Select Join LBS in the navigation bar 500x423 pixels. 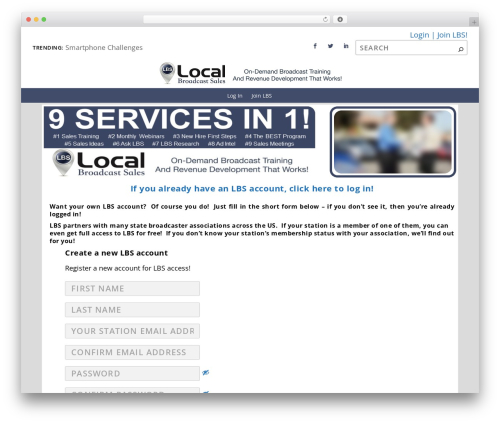click(262, 96)
